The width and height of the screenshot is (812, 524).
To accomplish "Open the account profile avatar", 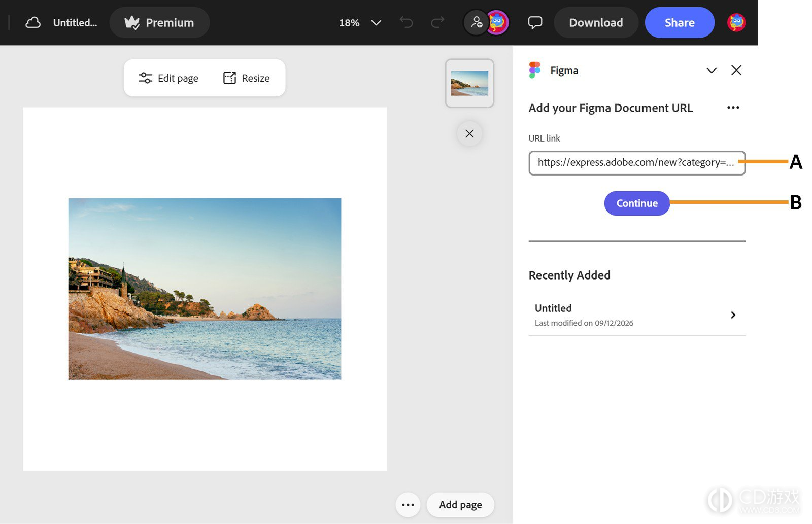I will coord(736,22).
